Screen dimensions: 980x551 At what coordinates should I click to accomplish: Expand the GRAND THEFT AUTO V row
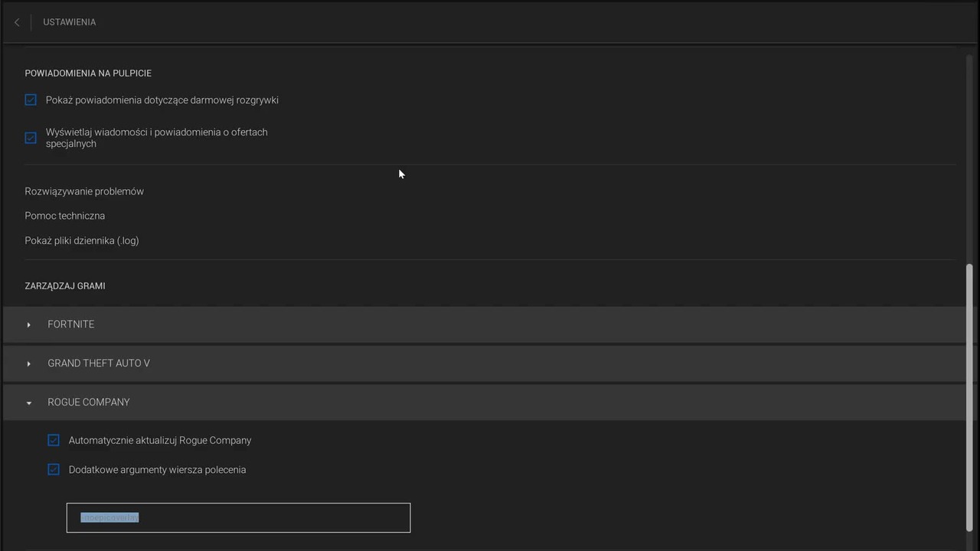[485, 364]
